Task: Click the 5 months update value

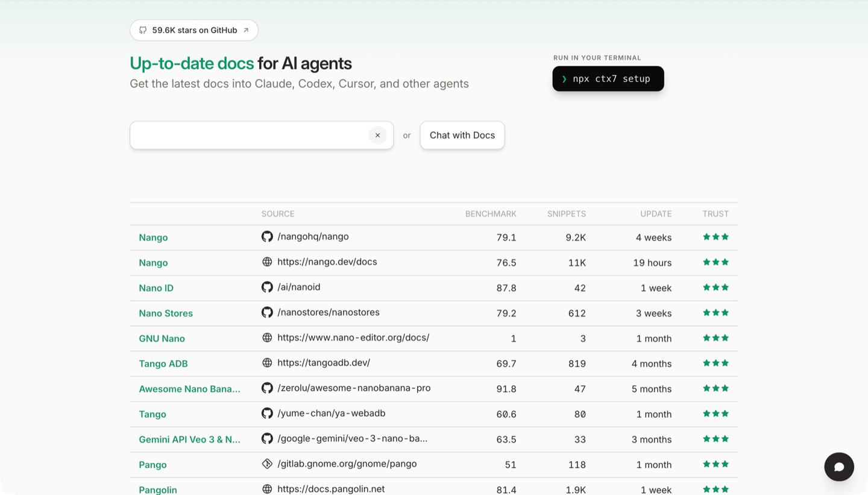Action: (652, 389)
